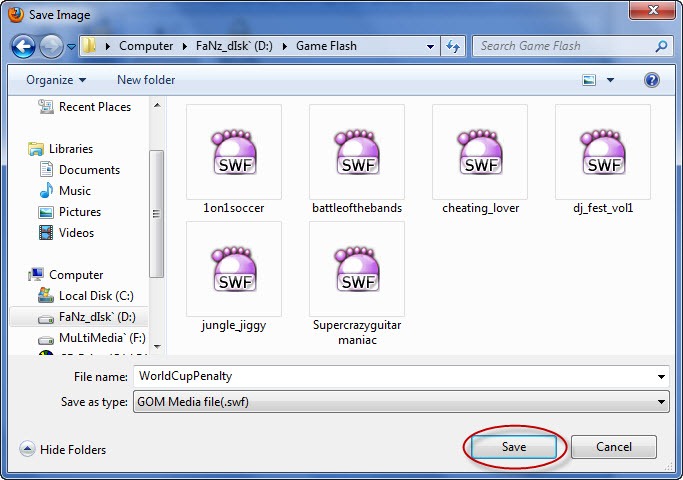Viewport: 683px width, 480px height.
Task: Click the File name text field
Action: (394, 377)
